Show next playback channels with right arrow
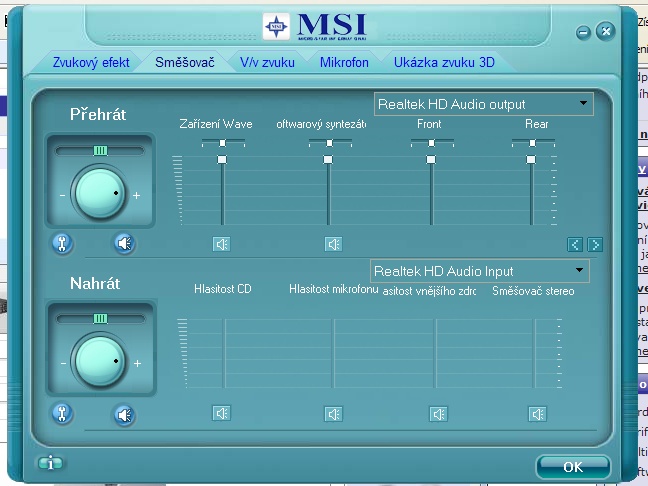This screenshot has width=648, height=486. 595,245
